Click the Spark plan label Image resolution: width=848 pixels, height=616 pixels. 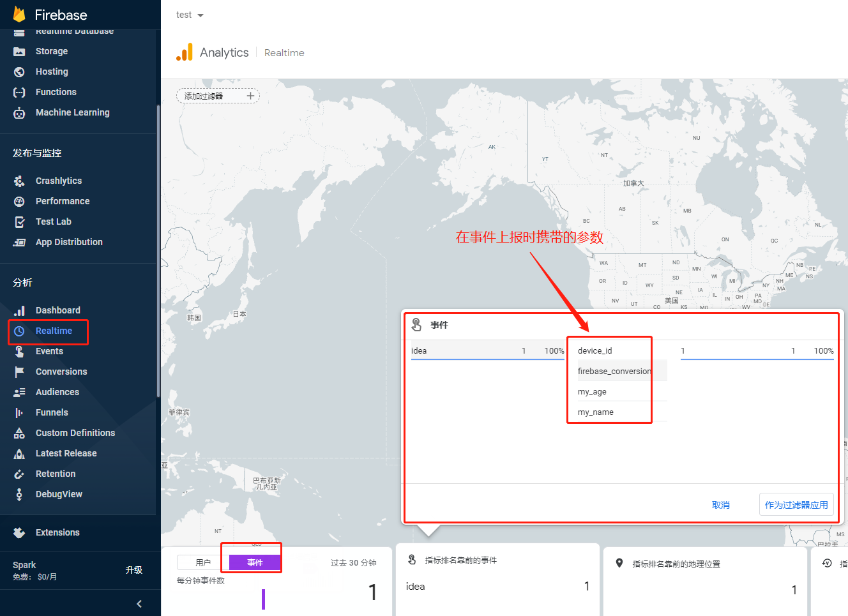[24, 565]
